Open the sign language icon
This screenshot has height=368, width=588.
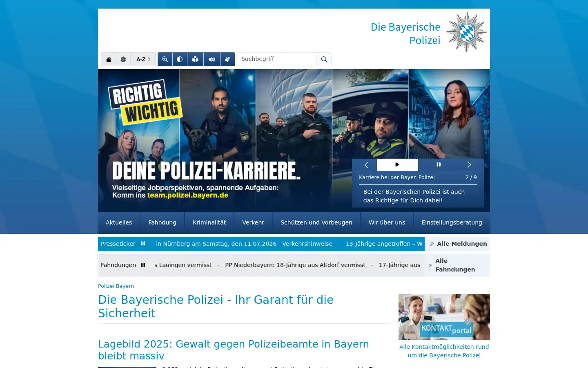click(x=227, y=59)
